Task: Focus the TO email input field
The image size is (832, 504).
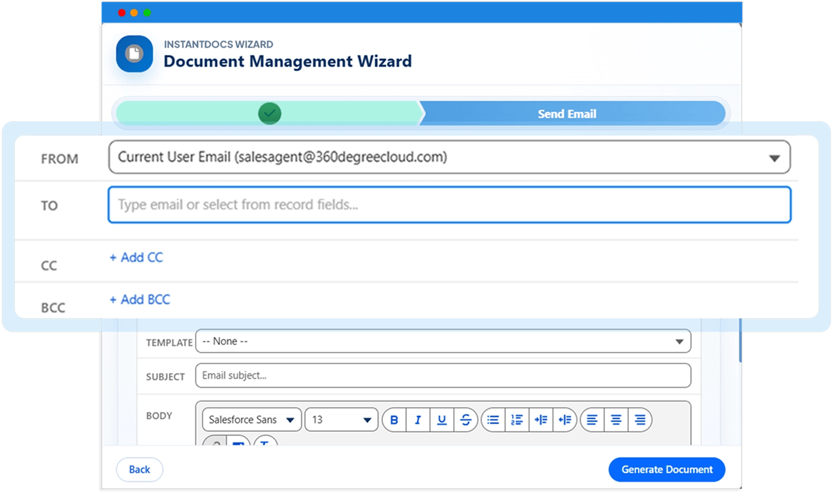Action: click(x=450, y=205)
